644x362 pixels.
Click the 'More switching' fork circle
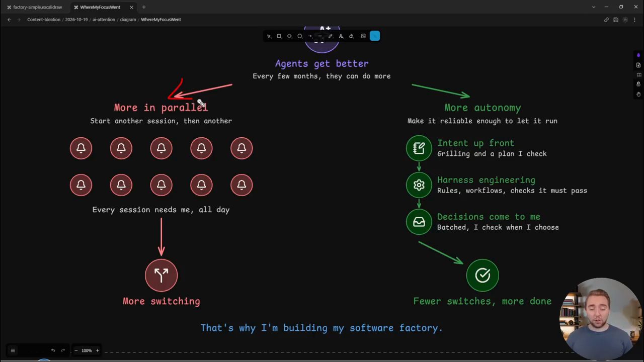pyautogui.click(x=162, y=275)
